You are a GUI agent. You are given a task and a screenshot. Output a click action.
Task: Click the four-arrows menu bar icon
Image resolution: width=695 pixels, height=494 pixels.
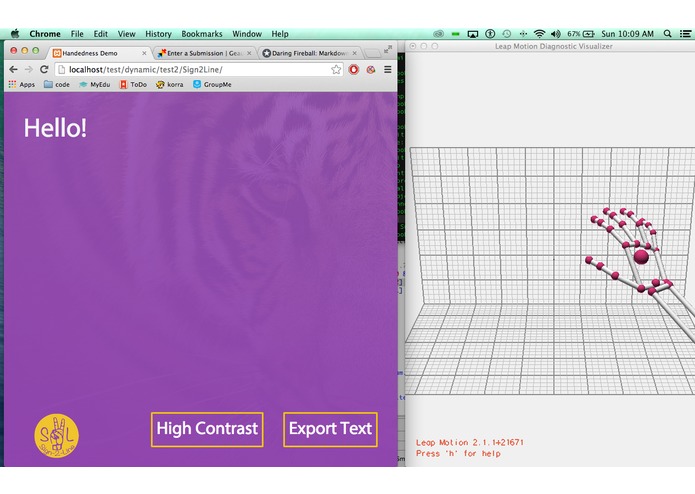tap(523, 34)
